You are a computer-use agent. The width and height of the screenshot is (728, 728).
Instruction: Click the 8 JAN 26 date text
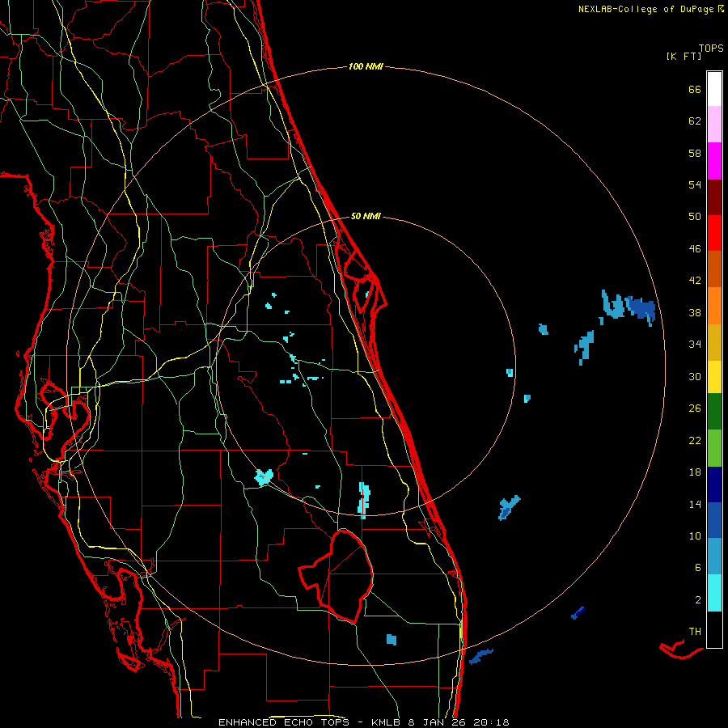(x=438, y=722)
